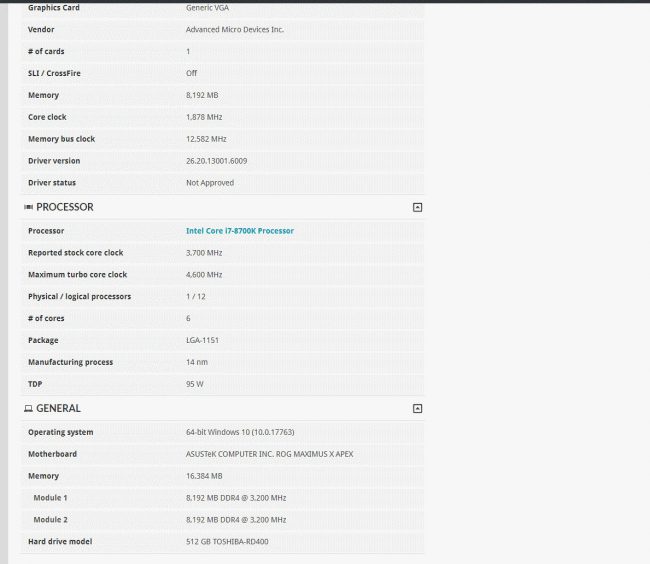This screenshot has height=564, width=650.
Task: Click the 'Driver status' label
Action: click(x=52, y=183)
